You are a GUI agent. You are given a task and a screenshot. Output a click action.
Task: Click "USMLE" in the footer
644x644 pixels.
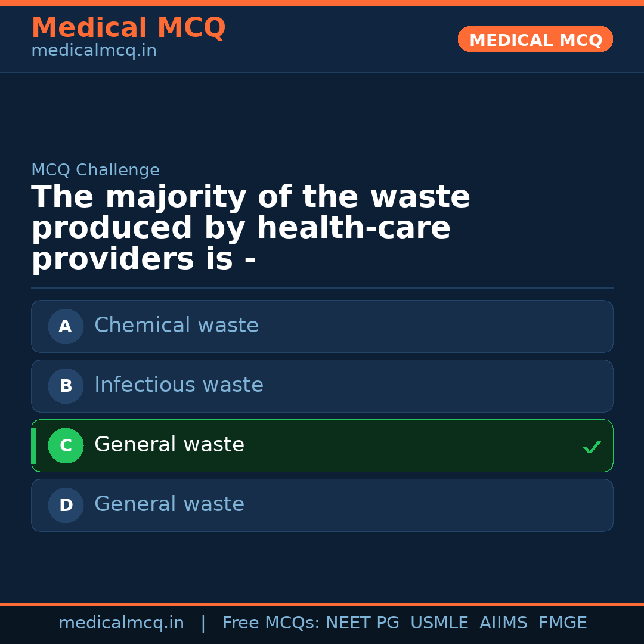pos(439,623)
